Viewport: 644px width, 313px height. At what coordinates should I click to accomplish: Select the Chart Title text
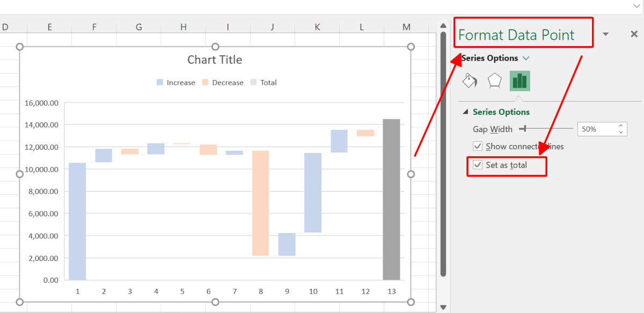[215, 60]
